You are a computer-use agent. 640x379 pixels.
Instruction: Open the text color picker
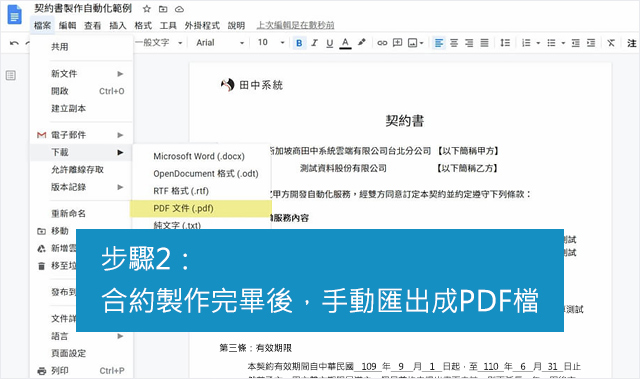[x=345, y=43]
